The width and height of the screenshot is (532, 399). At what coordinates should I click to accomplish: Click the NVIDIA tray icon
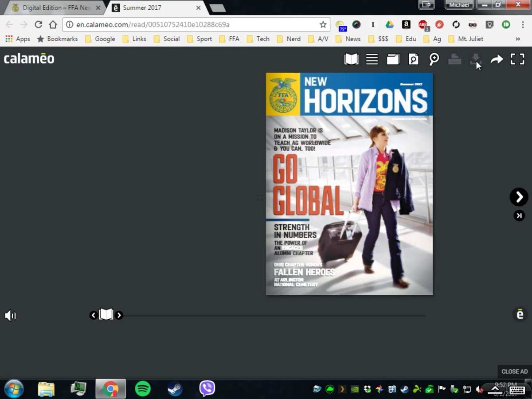tap(355, 389)
